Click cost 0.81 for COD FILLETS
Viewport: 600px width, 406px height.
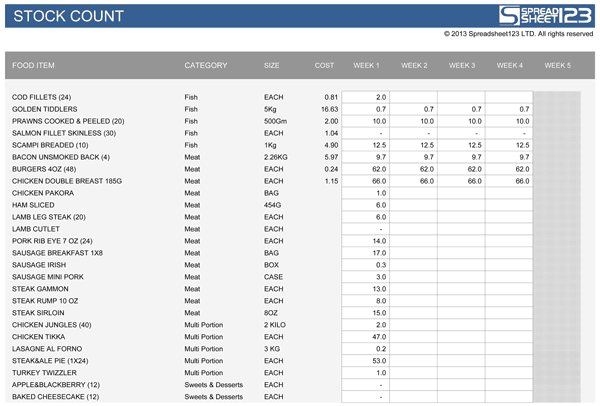tap(331, 97)
